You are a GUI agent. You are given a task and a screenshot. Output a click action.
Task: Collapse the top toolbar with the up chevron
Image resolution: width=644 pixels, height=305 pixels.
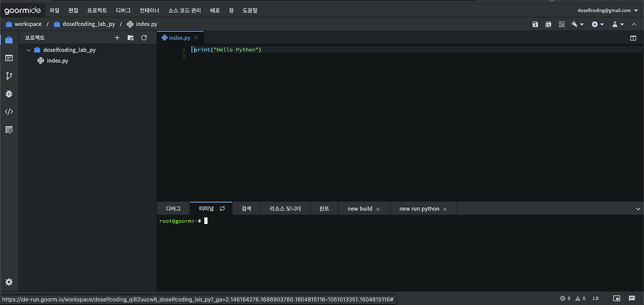pyautogui.click(x=634, y=24)
